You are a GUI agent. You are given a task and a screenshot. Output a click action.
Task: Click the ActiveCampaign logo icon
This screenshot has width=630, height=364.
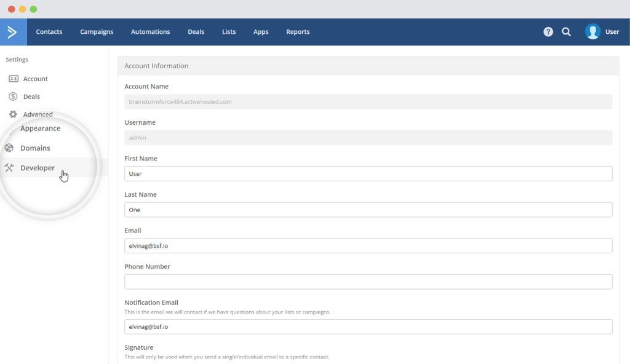(12, 31)
